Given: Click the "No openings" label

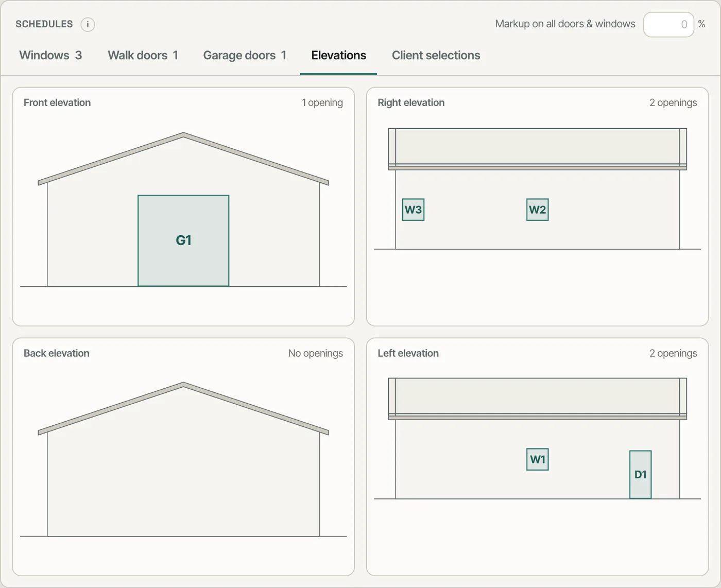Looking at the screenshot, I should [316, 353].
